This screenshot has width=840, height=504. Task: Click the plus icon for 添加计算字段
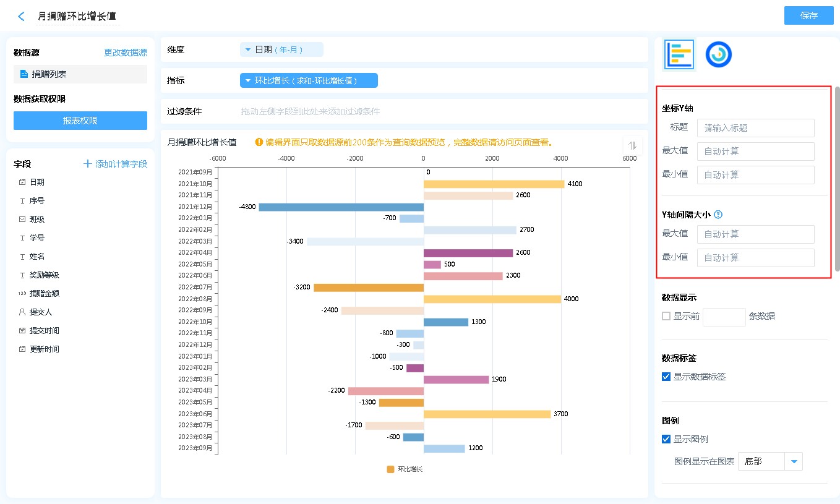coord(88,164)
